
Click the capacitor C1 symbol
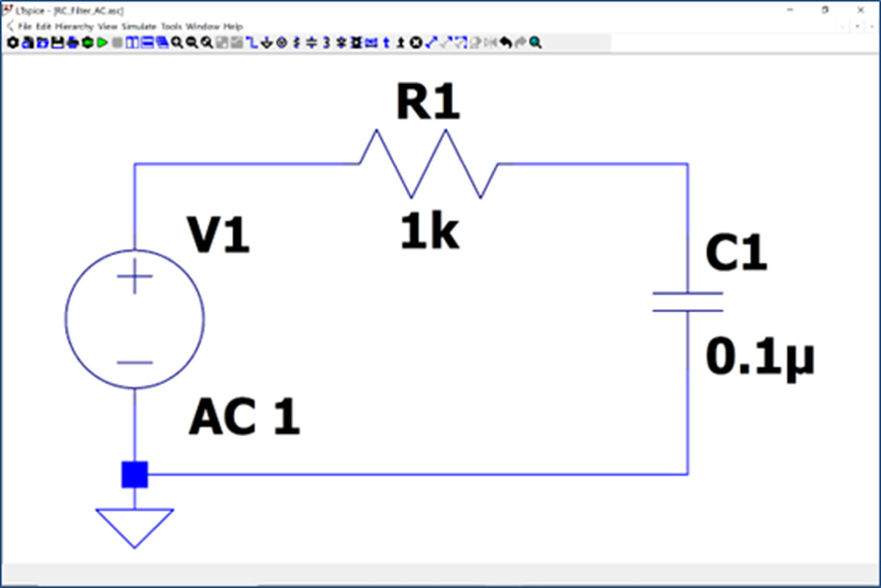point(688,302)
